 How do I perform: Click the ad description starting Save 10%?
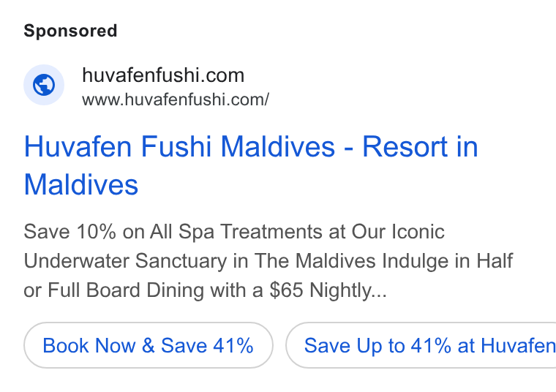click(268, 261)
